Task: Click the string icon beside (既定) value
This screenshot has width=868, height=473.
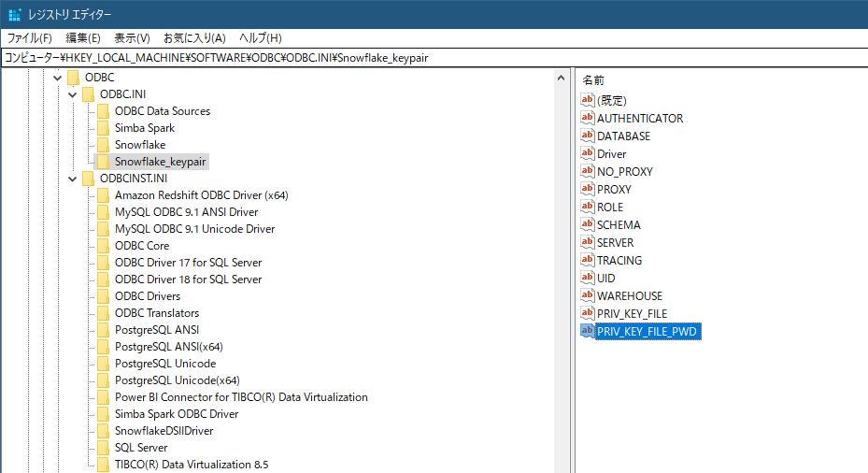Action: 588,100
